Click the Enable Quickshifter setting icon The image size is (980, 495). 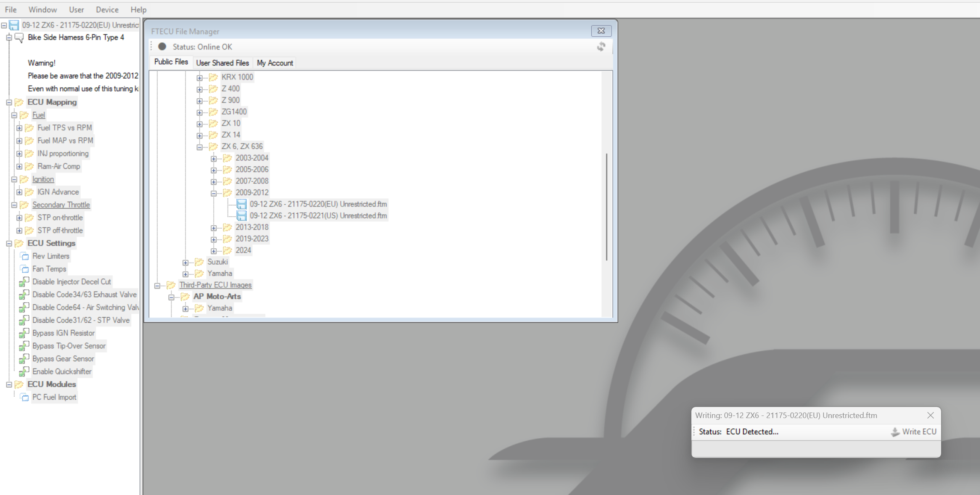point(24,371)
